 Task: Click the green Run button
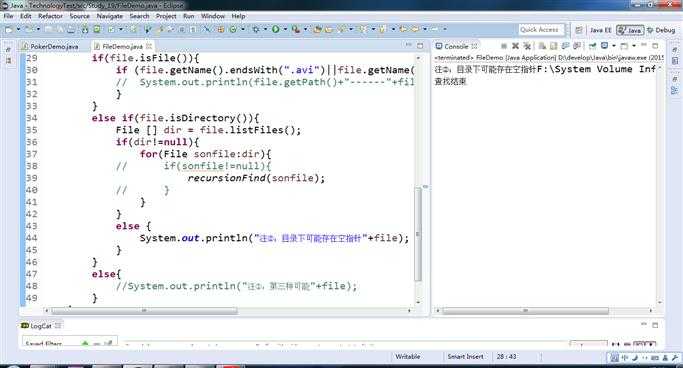pyautogui.click(x=276, y=29)
